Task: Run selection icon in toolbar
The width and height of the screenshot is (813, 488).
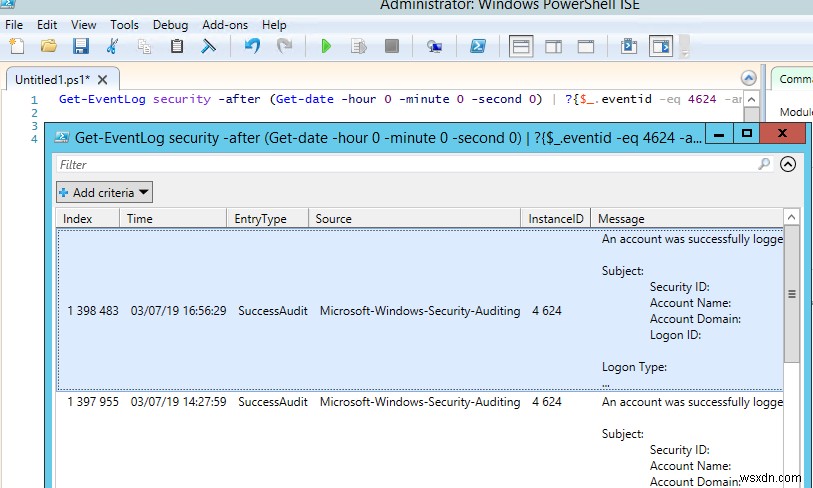Action: [358, 47]
